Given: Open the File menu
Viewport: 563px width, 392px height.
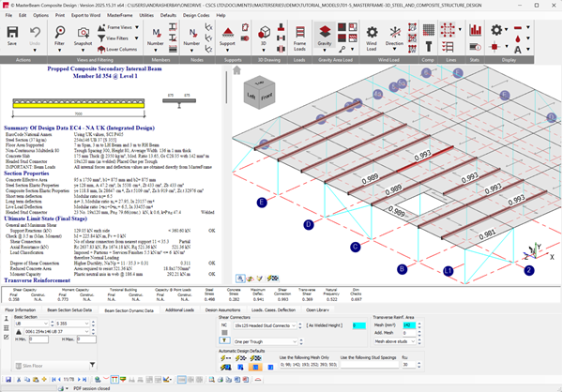Looking at the screenshot, I should point(8,15).
